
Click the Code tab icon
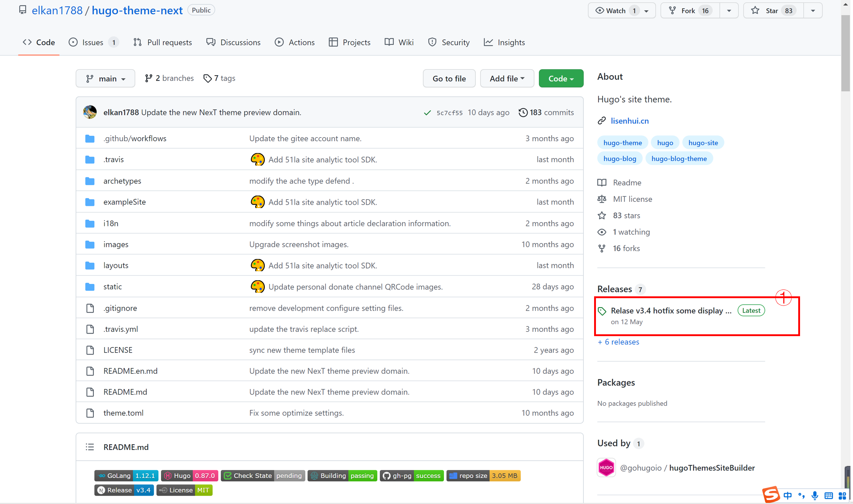27,42
